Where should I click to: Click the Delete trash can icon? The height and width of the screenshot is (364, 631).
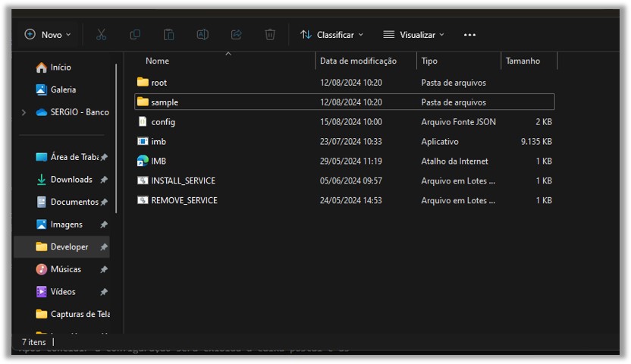270,35
